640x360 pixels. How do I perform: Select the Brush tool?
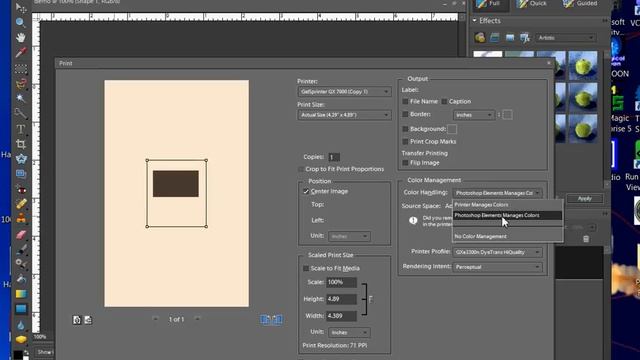tap(20, 249)
